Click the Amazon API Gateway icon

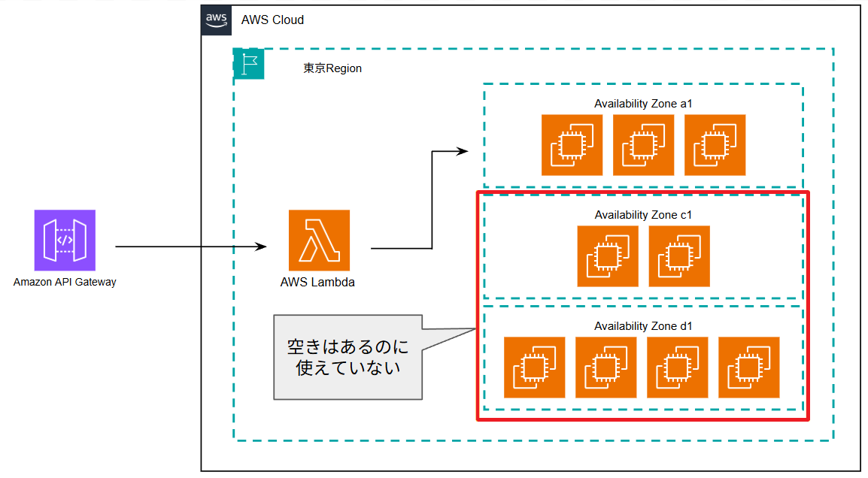coord(65,240)
